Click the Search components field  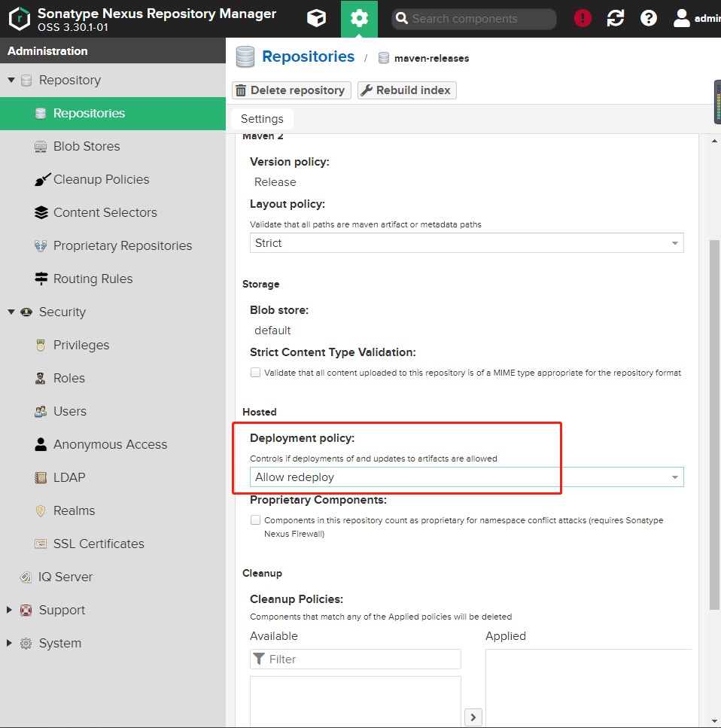pos(474,19)
